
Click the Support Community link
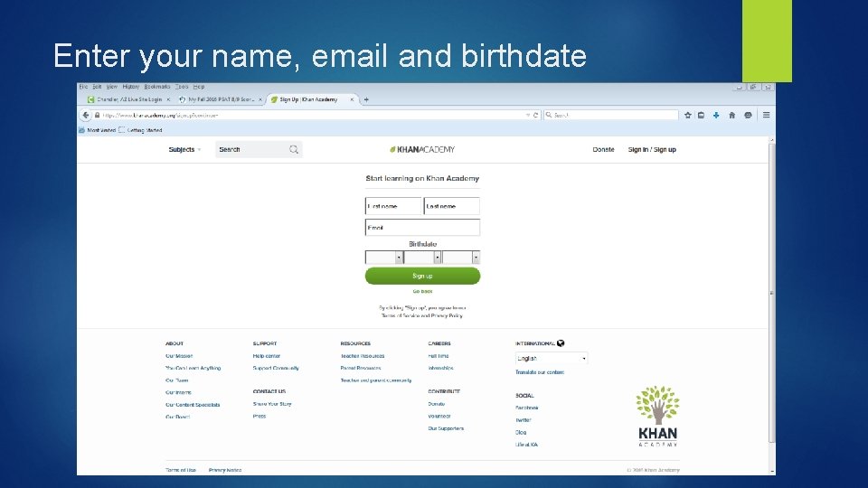point(276,368)
